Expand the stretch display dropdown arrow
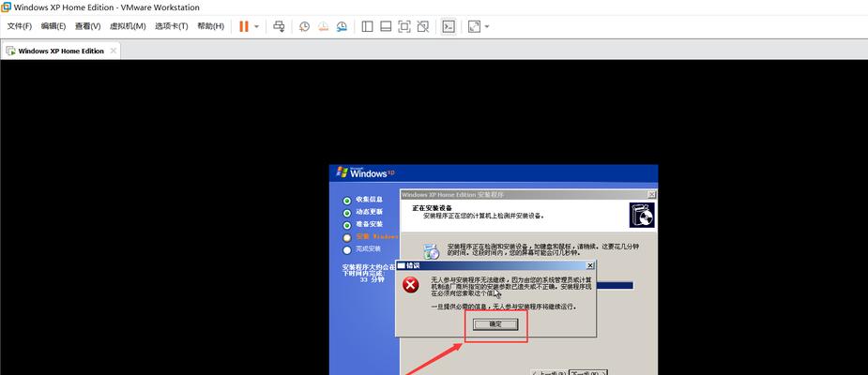The width and height of the screenshot is (868, 375). (x=487, y=26)
